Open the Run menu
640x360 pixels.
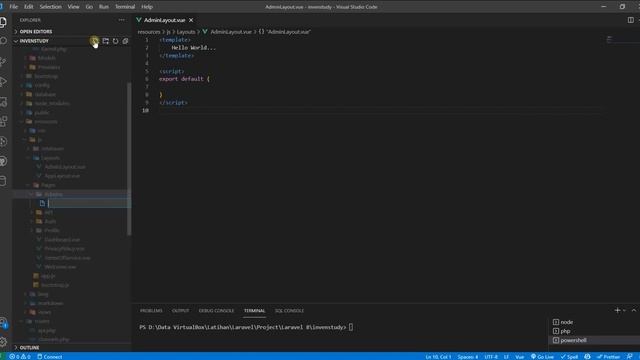[104, 7]
